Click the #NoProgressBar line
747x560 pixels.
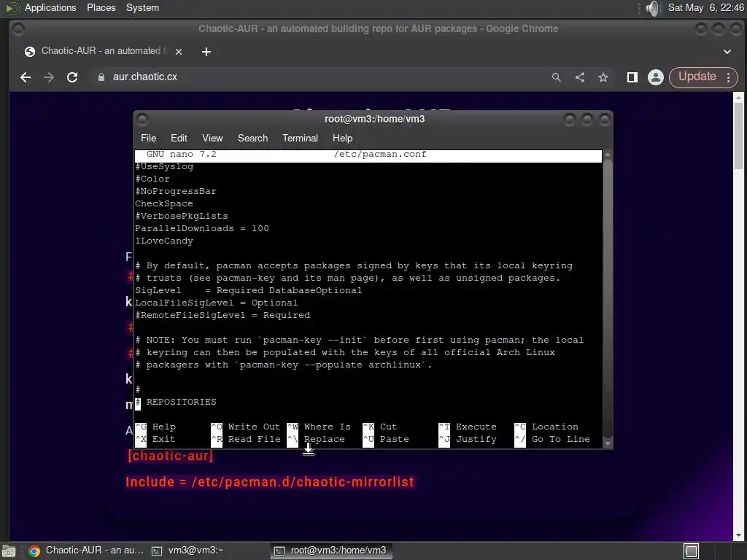point(175,192)
